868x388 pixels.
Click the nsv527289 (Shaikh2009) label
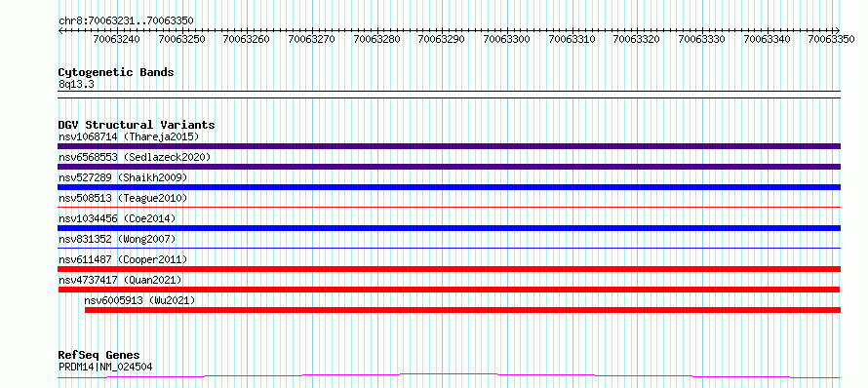pyautogui.click(x=123, y=177)
